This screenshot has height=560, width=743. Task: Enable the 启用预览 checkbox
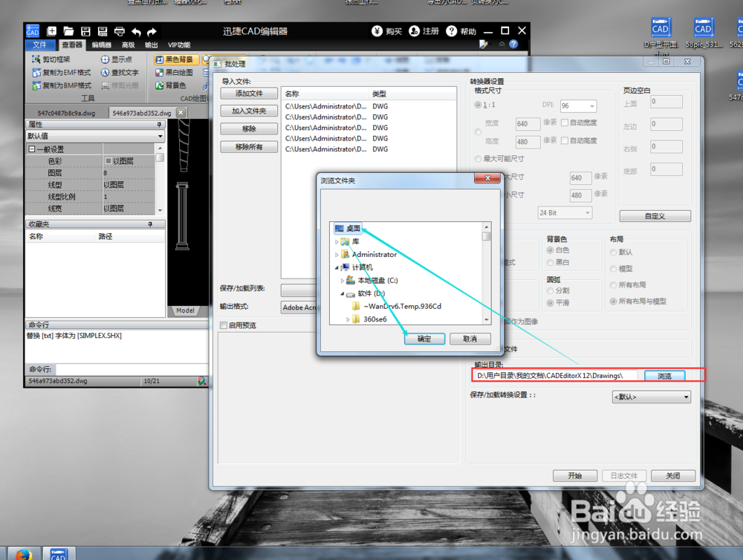(x=224, y=325)
